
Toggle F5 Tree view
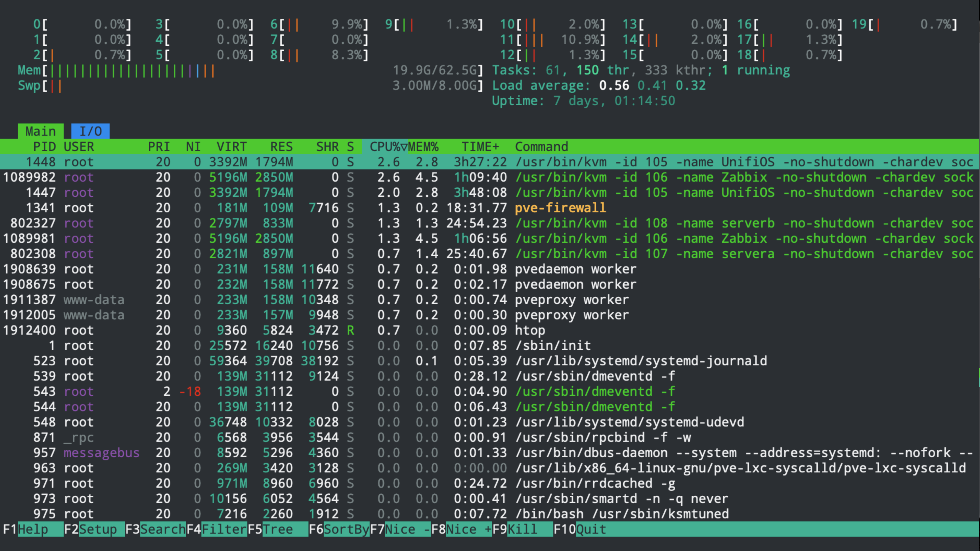click(x=278, y=529)
